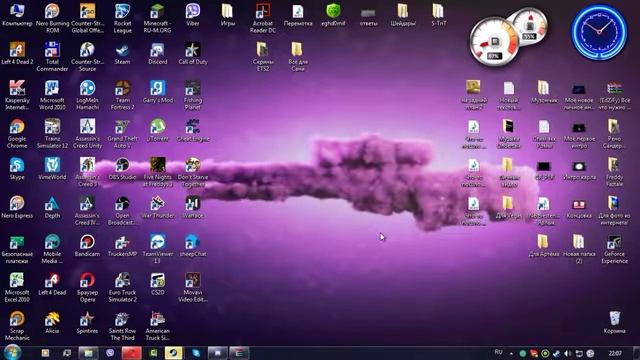This screenshot has height=360, width=640.
Task: Show hidden tray icons arrow
Action: 511,353
